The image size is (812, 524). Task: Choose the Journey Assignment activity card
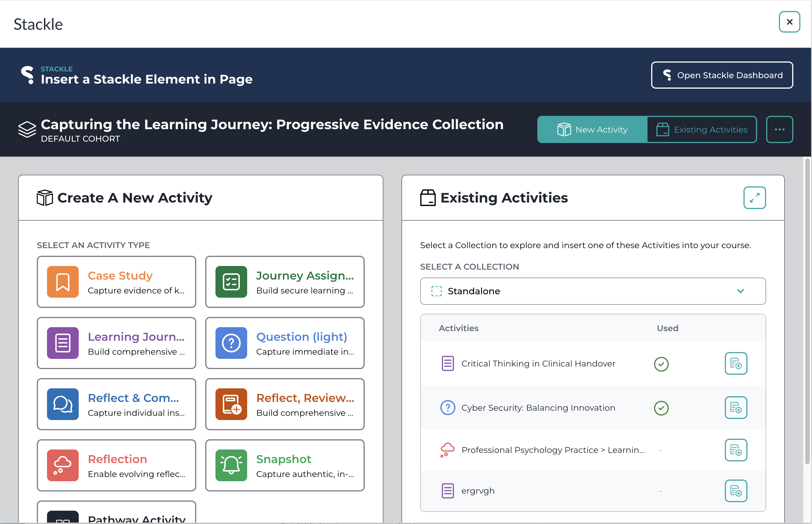(285, 282)
